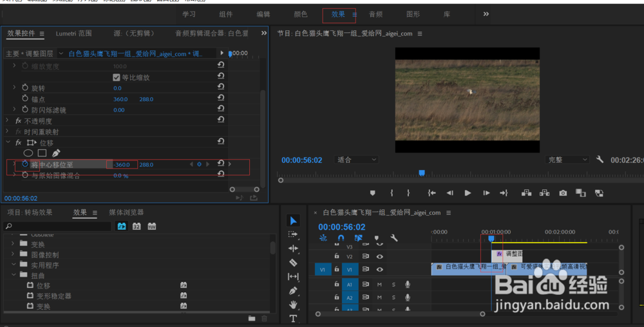Toggle Snap magnet in timeline
The height and width of the screenshot is (327, 644).
[341, 238]
